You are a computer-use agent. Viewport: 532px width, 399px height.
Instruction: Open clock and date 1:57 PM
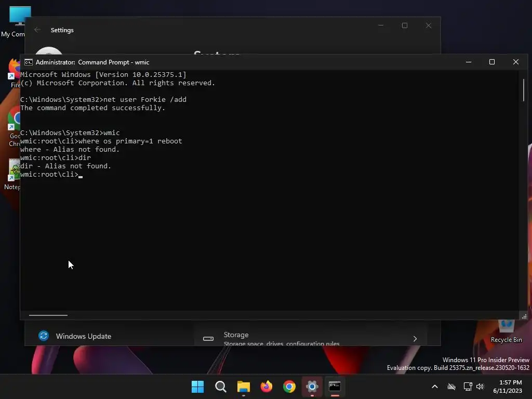508,387
